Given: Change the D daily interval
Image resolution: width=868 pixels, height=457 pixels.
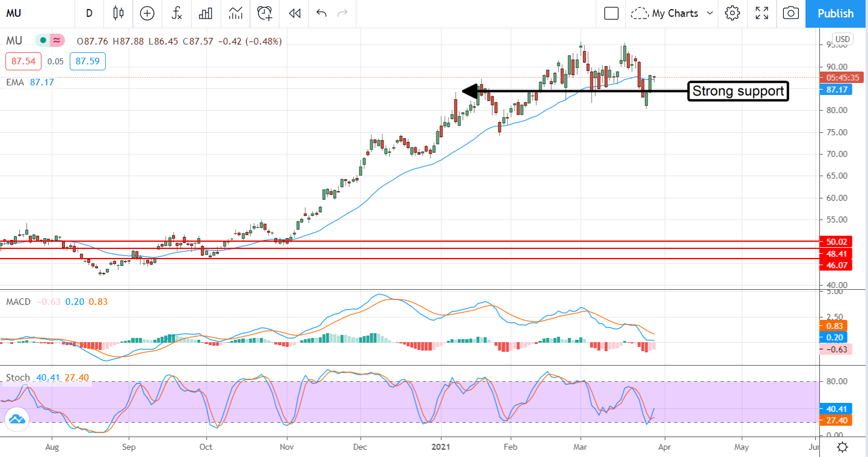Looking at the screenshot, I should tap(89, 13).
